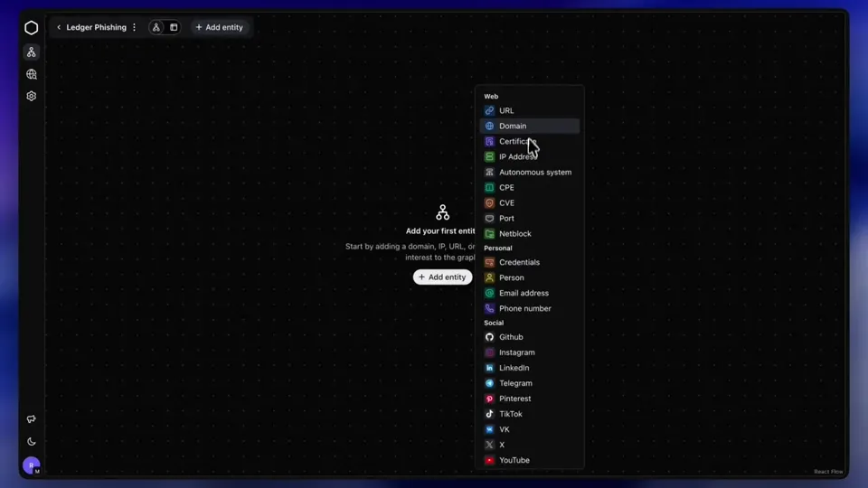Select CPE entity type
Image resolution: width=868 pixels, height=488 pixels.
(530, 188)
